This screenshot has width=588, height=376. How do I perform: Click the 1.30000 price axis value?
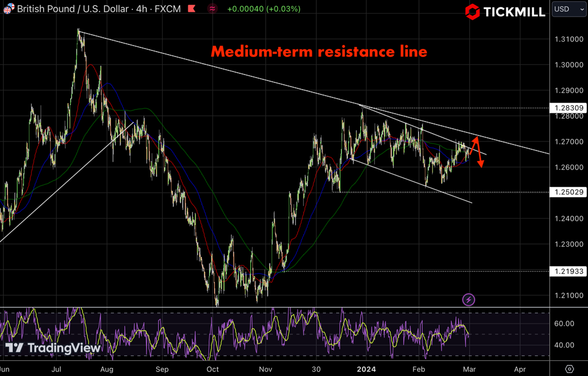pos(569,65)
